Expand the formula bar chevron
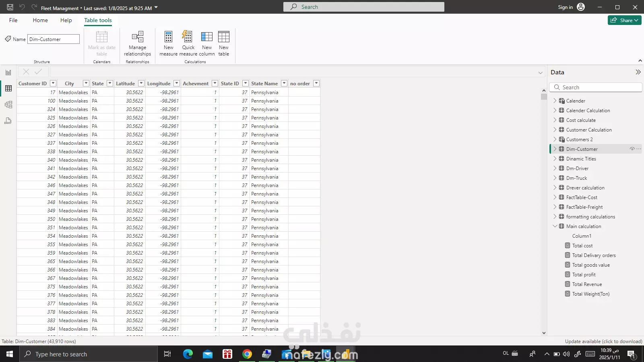Screen dimensions: 644x362 coord(540,73)
